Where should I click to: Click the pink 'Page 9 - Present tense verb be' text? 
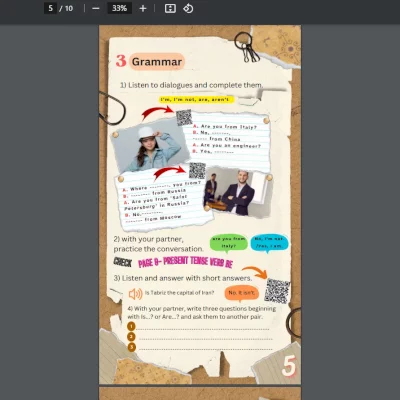coord(185,262)
